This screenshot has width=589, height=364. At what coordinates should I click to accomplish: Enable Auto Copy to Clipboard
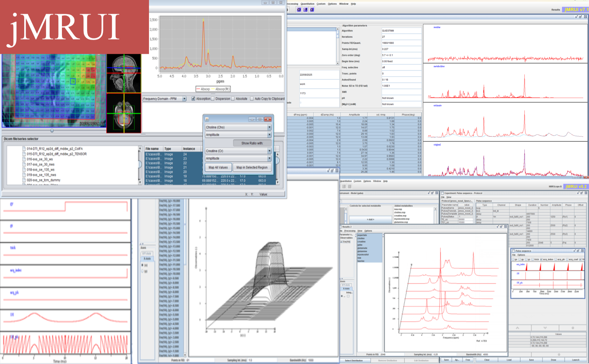point(252,99)
